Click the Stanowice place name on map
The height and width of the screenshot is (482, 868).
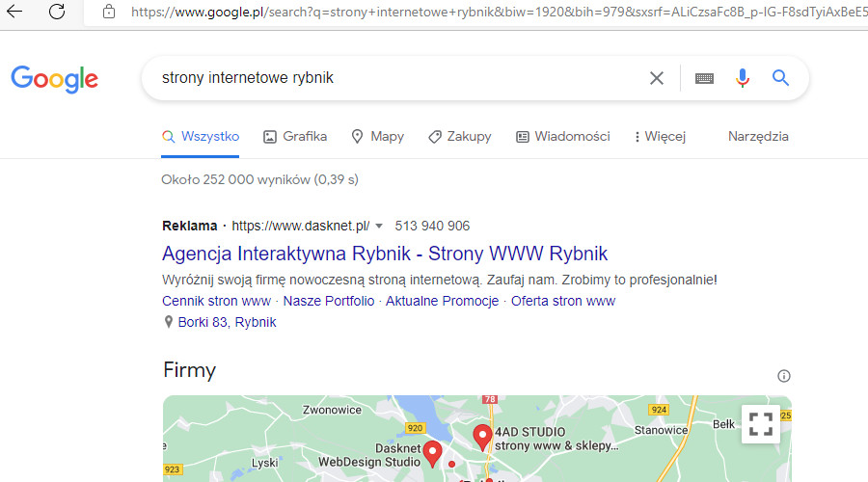point(661,430)
